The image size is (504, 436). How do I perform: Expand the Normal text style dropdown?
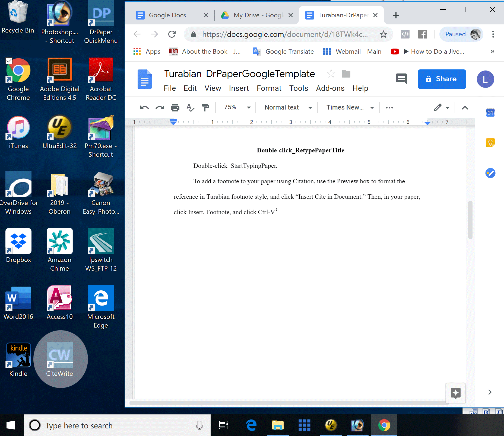coord(288,108)
